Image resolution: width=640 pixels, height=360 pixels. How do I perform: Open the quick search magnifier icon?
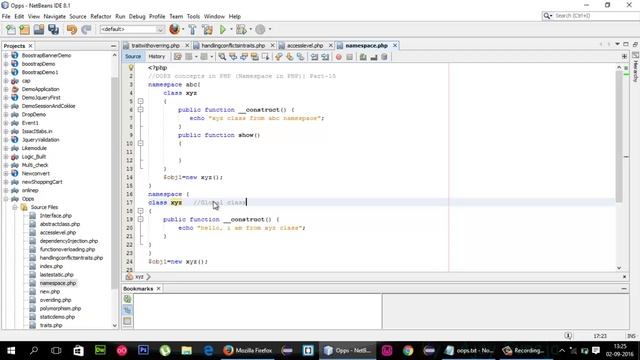[547, 16]
